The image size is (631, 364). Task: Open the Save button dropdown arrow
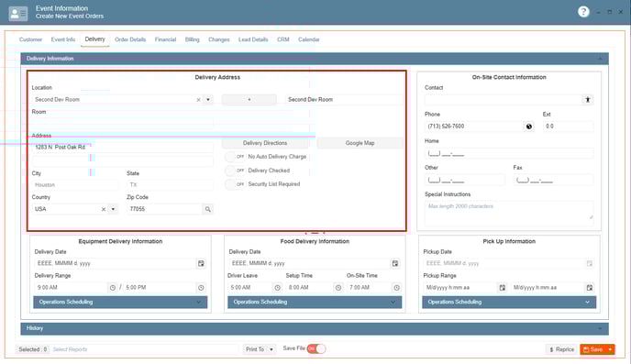click(610, 349)
